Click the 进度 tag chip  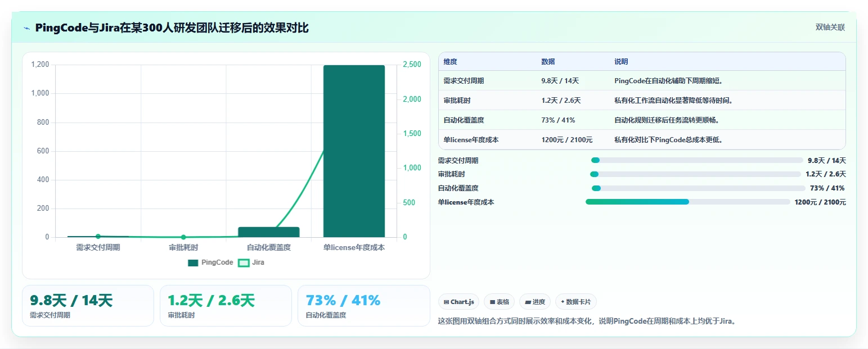click(x=535, y=302)
